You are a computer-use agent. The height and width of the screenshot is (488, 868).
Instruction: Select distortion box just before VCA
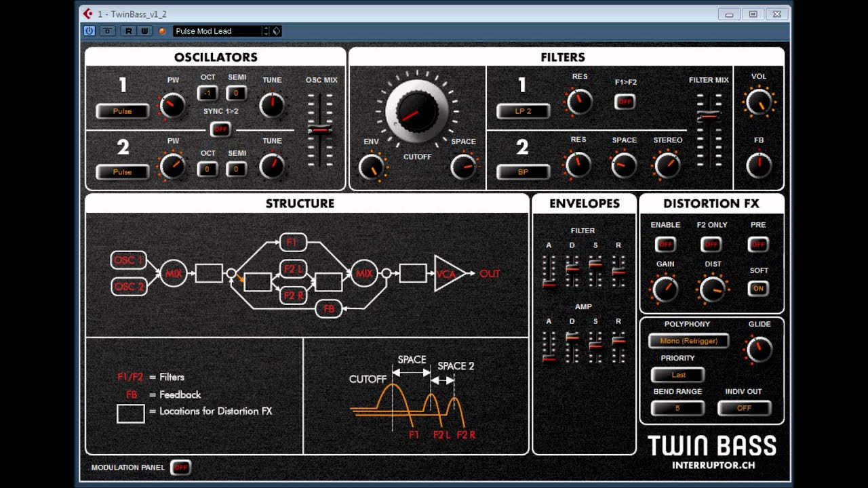[413, 274]
